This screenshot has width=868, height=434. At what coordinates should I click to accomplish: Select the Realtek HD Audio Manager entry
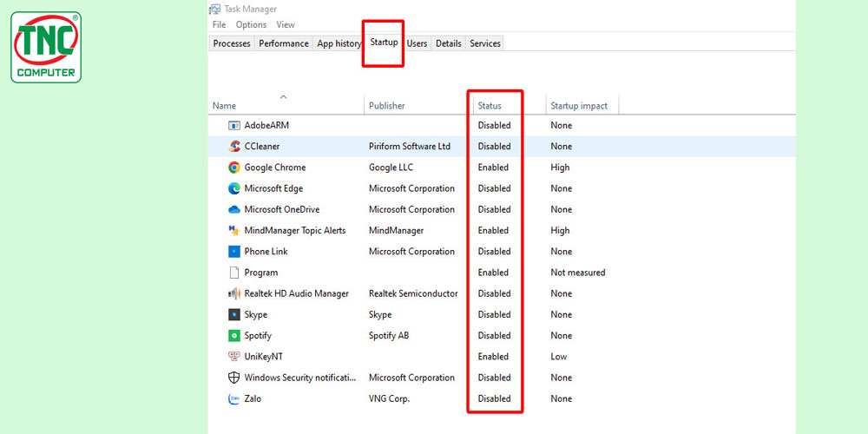297,294
